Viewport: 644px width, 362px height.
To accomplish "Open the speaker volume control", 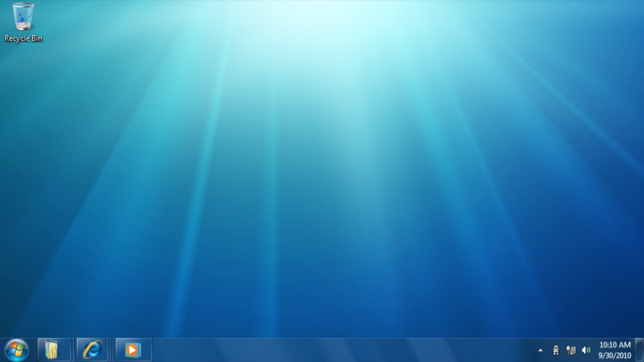I will pyautogui.click(x=585, y=350).
